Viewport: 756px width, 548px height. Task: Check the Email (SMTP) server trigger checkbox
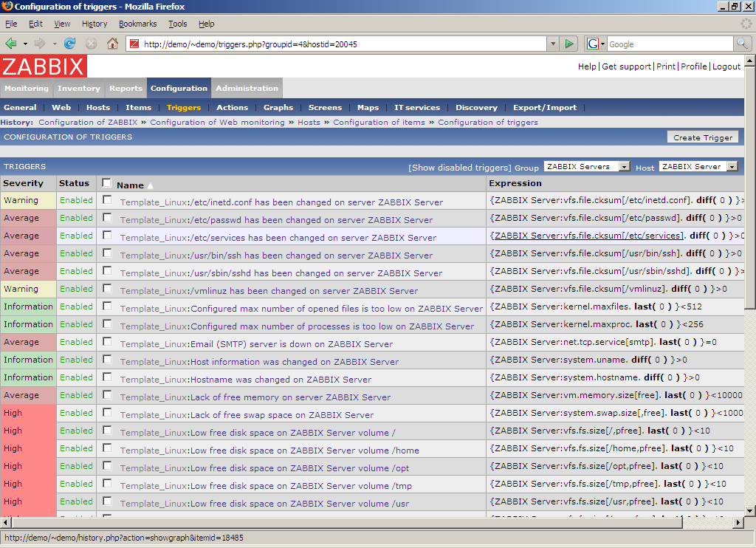coord(107,341)
